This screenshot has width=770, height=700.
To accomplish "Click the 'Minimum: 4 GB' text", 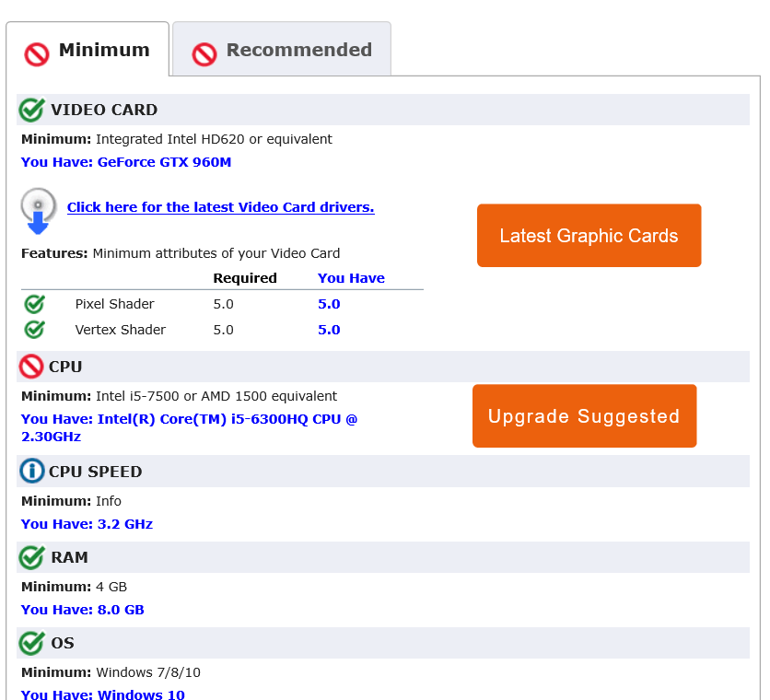I will point(75,587).
